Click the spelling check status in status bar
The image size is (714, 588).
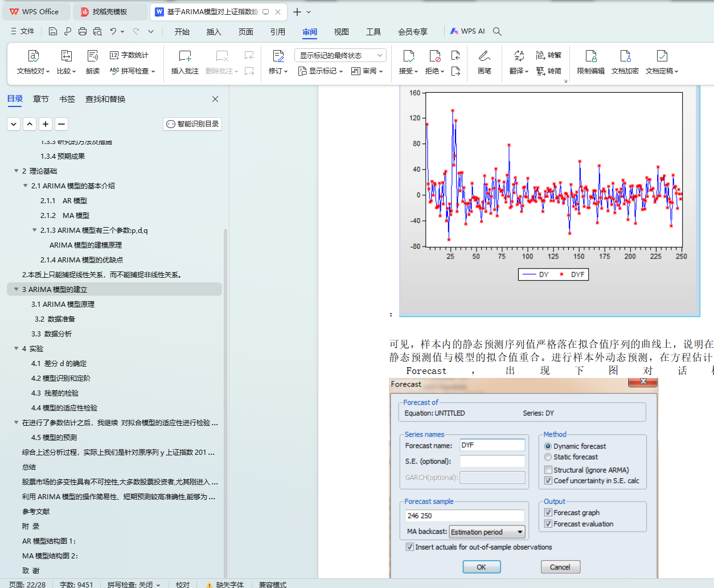point(134,584)
